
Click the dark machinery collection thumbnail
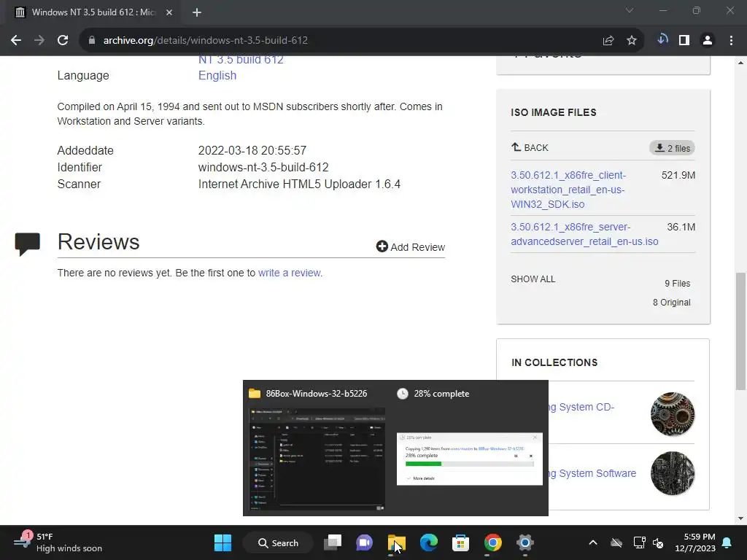click(x=673, y=473)
